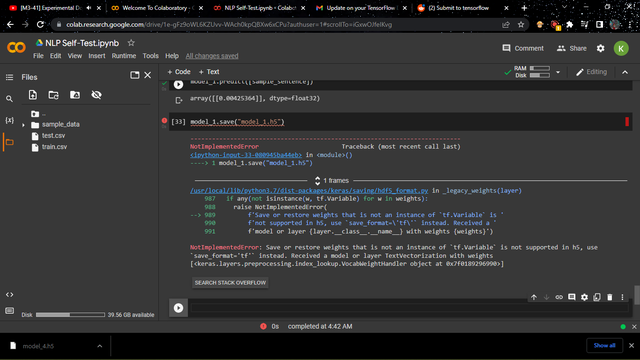Toggle hidden files visibility icon
This screenshot has width=640, height=360.
tap(96, 95)
